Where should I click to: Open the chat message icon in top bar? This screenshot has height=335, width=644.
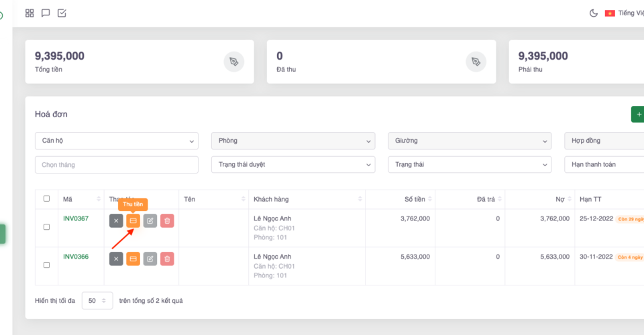point(46,13)
